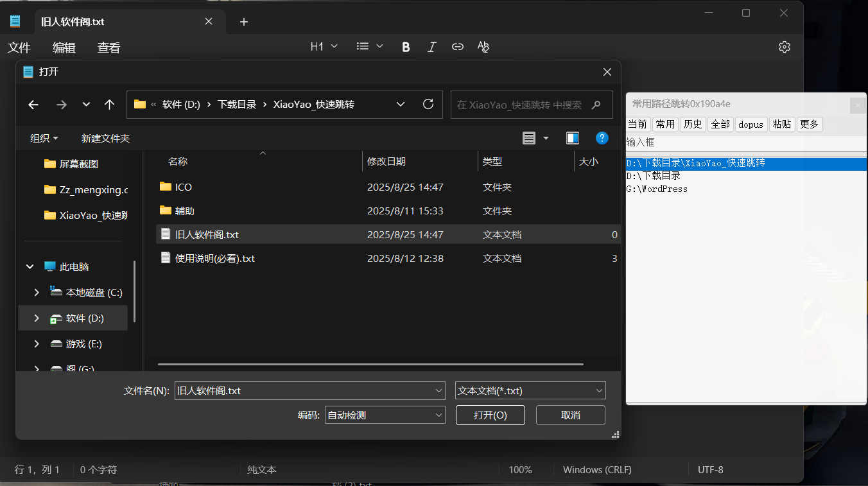This screenshot has height=486, width=868.
Task: Click the 打开(O) button
Action: 490,415
